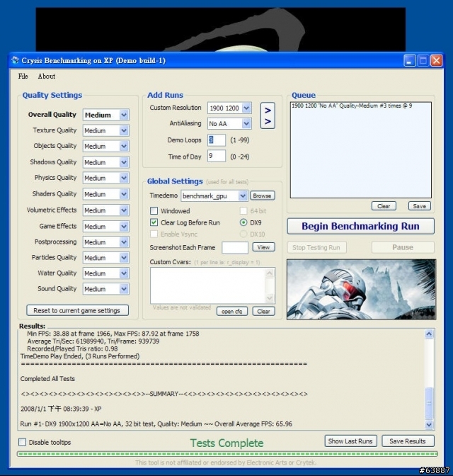Screen dimensions: 453x476
Task: Open Overall Quality dropdown
Action: pyautogui.click(x=106, y=115)
